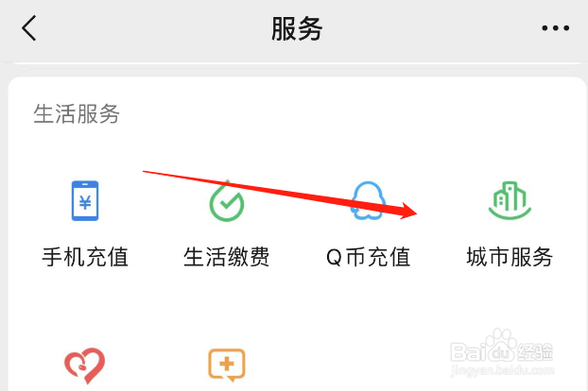Tap the yen symbol on phone icon
This screenshot has width=588, height=391.
[85, 203]
